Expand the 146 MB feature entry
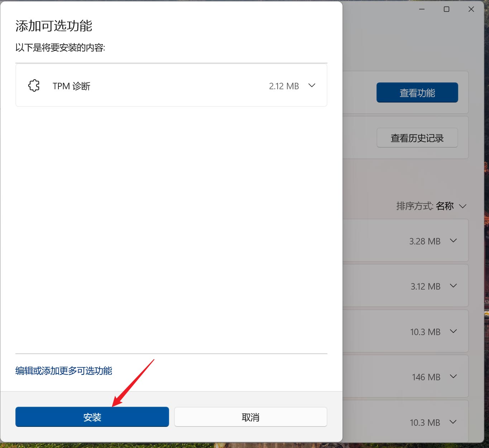 coord(453,377)
